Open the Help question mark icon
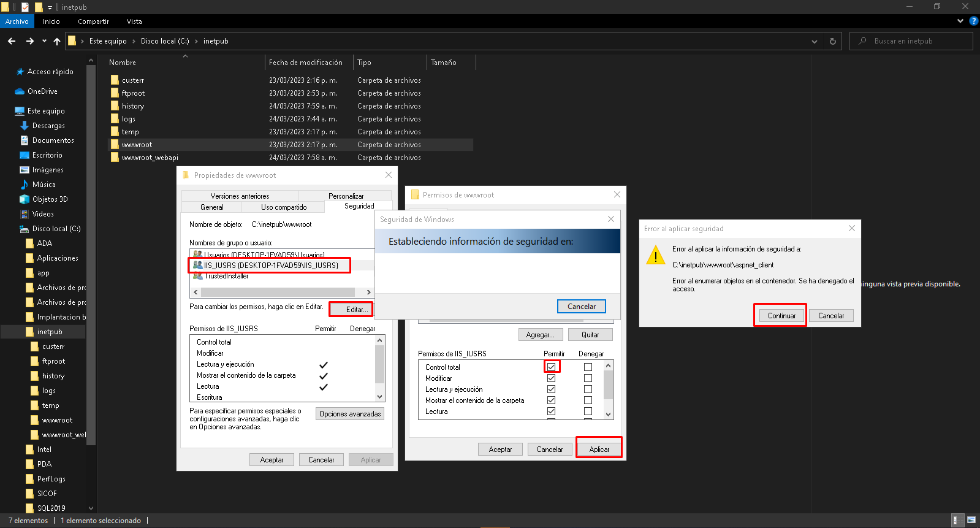Viewport: 980px width, 528px height. pos(973,21)
